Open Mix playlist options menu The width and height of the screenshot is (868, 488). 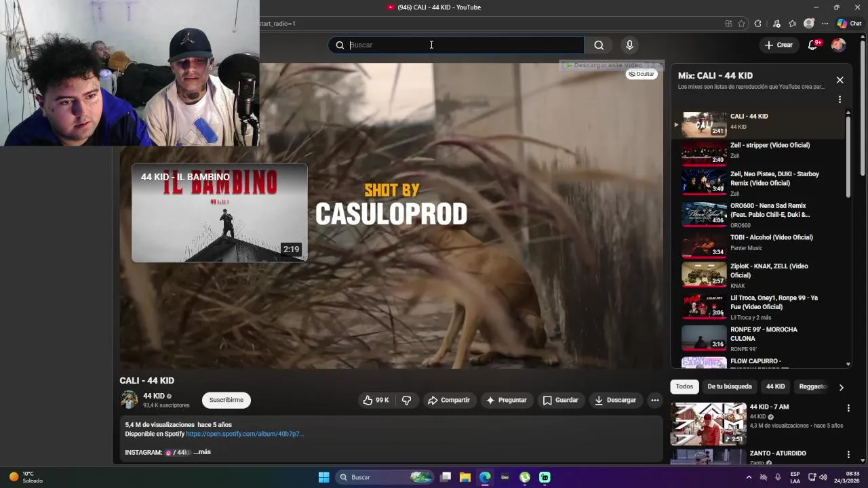(840, 100)
